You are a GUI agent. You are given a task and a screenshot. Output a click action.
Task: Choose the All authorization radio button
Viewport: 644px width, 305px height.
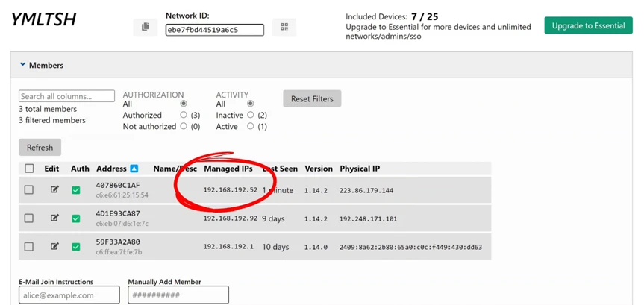tap(184, 104)
